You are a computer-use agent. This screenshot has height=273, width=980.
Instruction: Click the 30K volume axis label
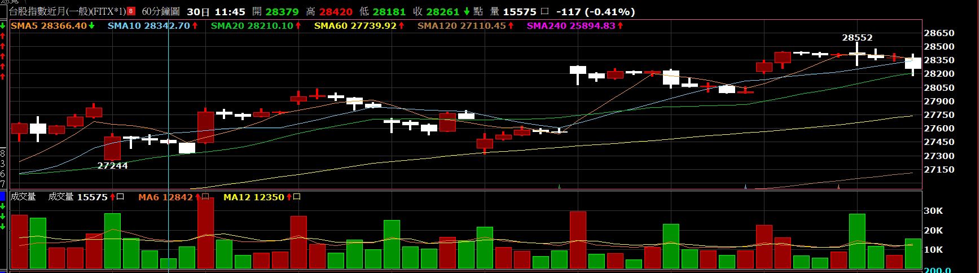point(933,211)
